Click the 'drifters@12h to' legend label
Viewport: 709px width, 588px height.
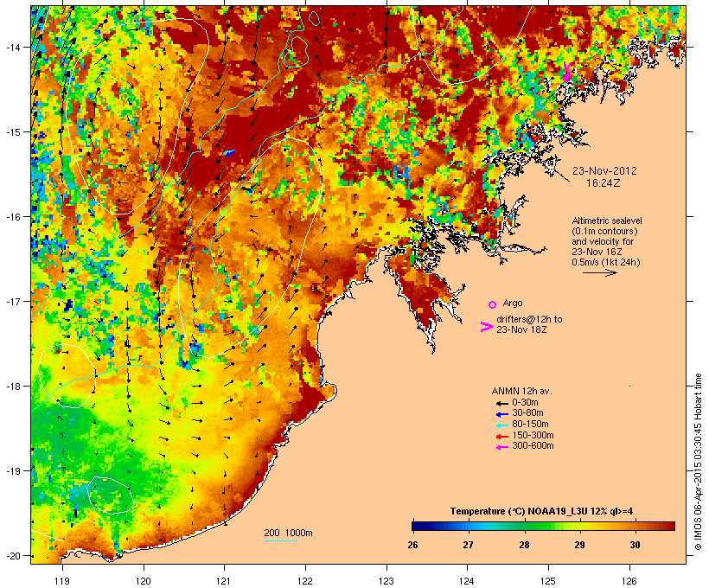pos(529,319)
